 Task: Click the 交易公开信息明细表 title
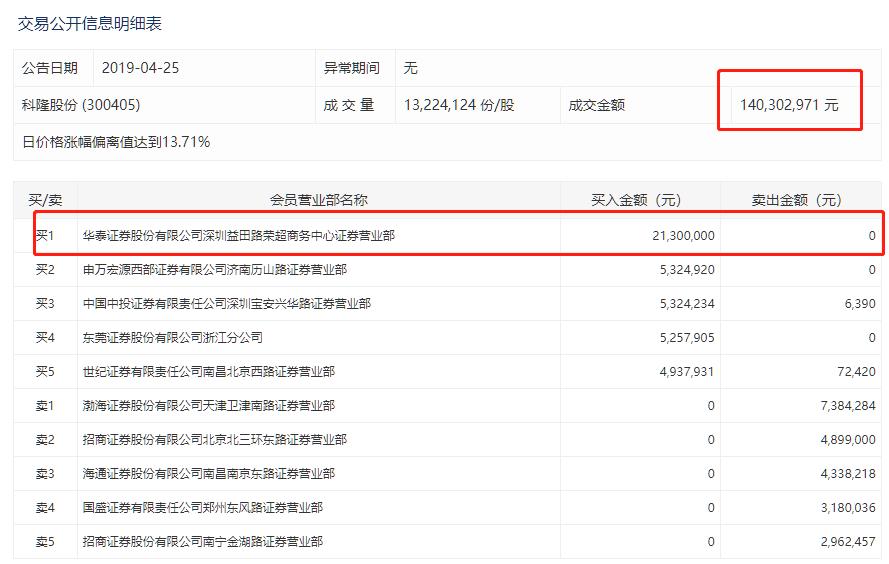pos(90,22)
